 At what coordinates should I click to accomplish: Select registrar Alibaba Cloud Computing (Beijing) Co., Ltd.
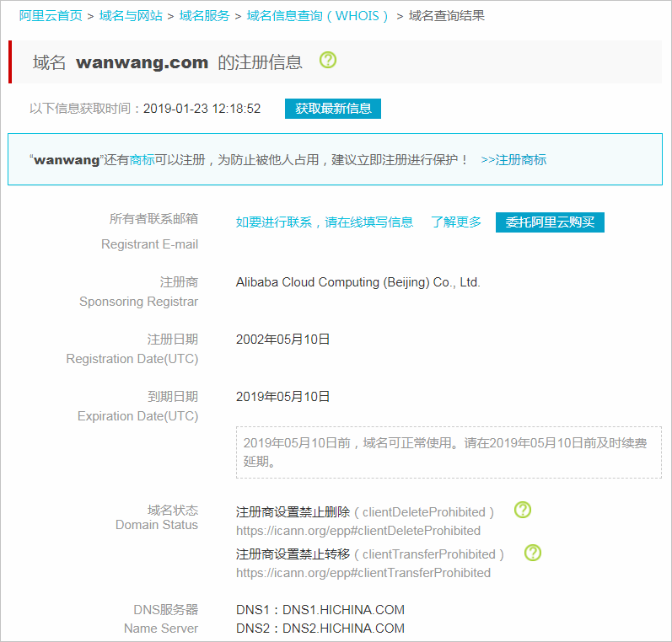(358, 282)
